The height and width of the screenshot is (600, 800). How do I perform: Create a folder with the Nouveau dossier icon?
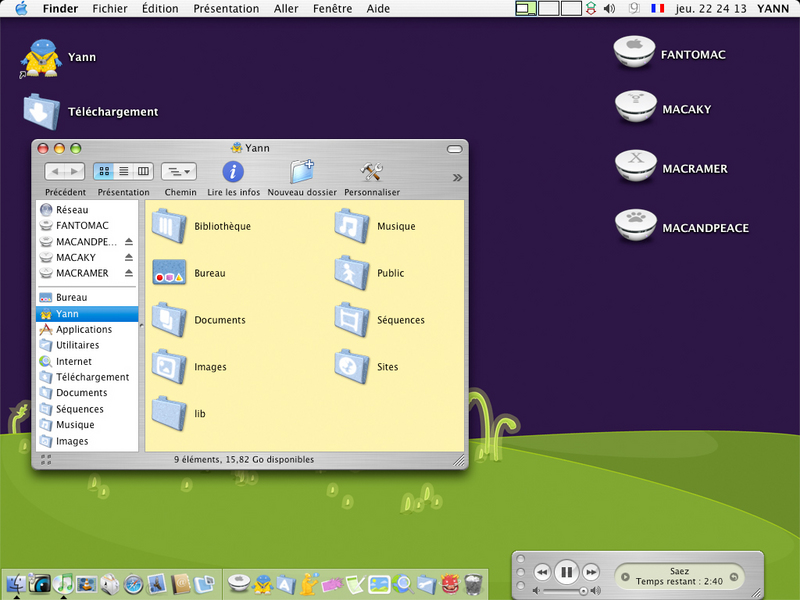tap(302, 172)
